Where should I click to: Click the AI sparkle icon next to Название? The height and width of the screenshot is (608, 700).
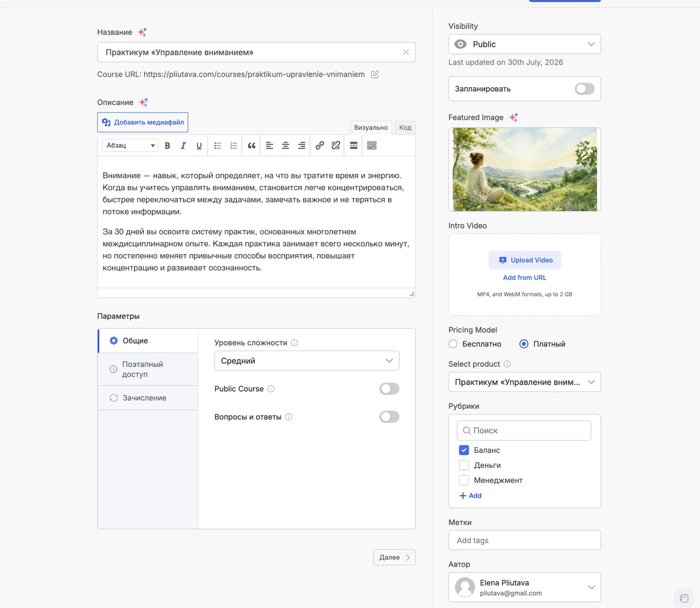coord(142,32)
